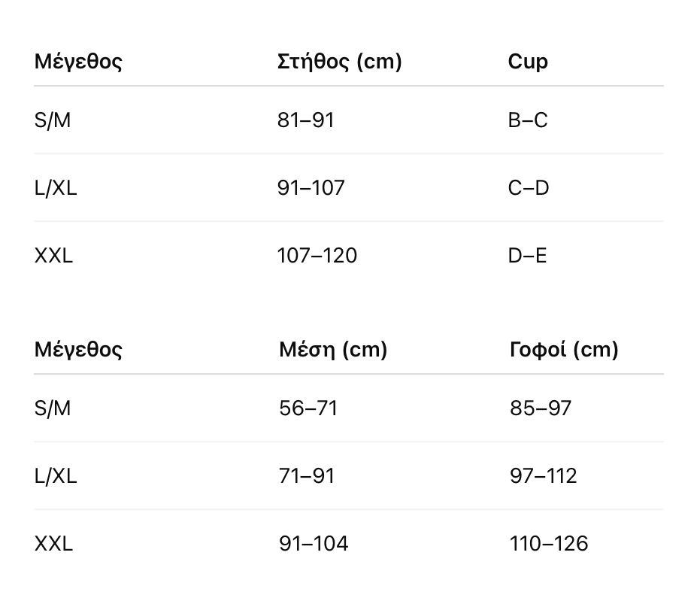The height and width of the screenshot is (607, 700).
Task: Select the 81–91 bust measurement cell
Action: (305, 120)
